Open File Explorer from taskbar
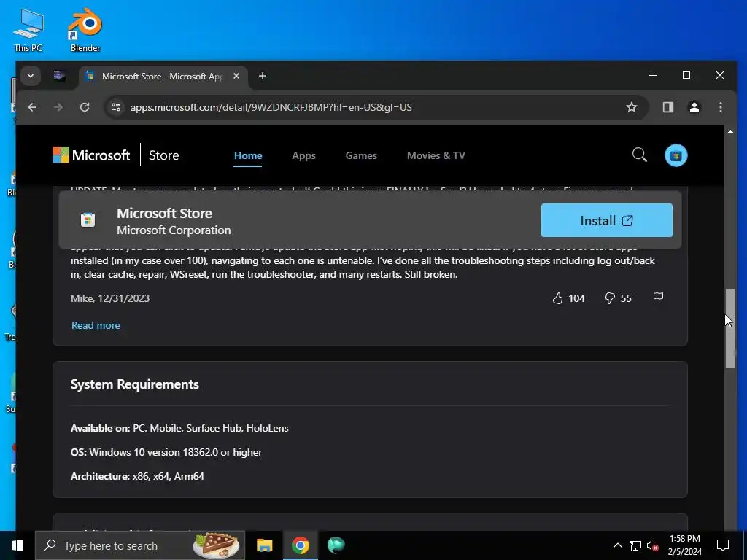 (x=264, y=545)
